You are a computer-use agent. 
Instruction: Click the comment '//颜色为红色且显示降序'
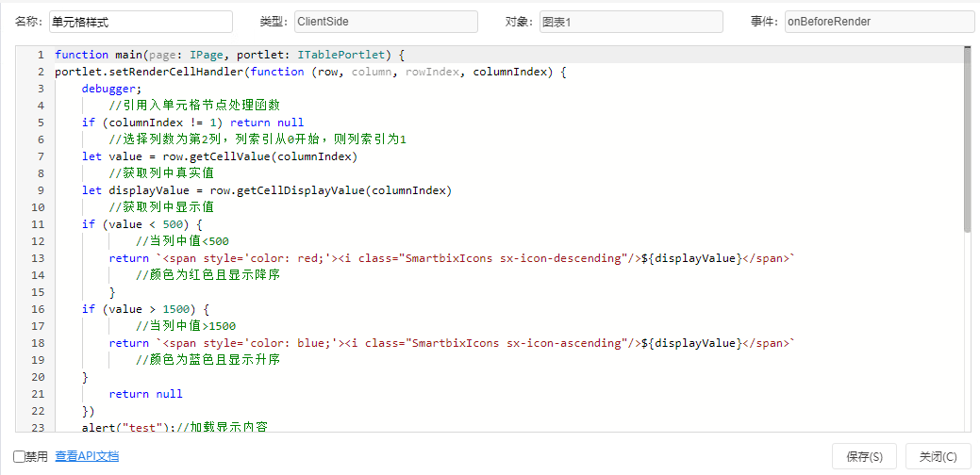pos(208,274)
